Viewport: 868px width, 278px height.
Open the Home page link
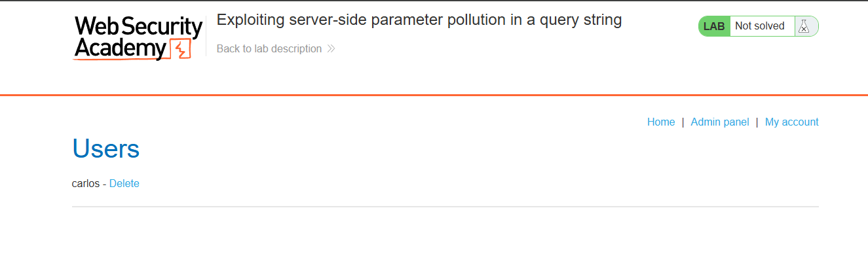[x=661, y=122]
